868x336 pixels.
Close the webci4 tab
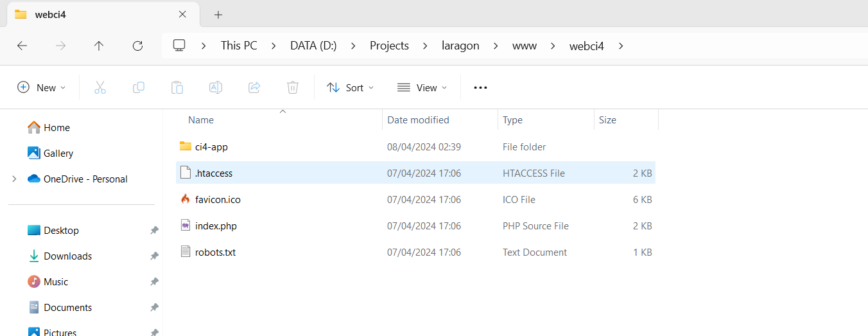pos(182,14)
